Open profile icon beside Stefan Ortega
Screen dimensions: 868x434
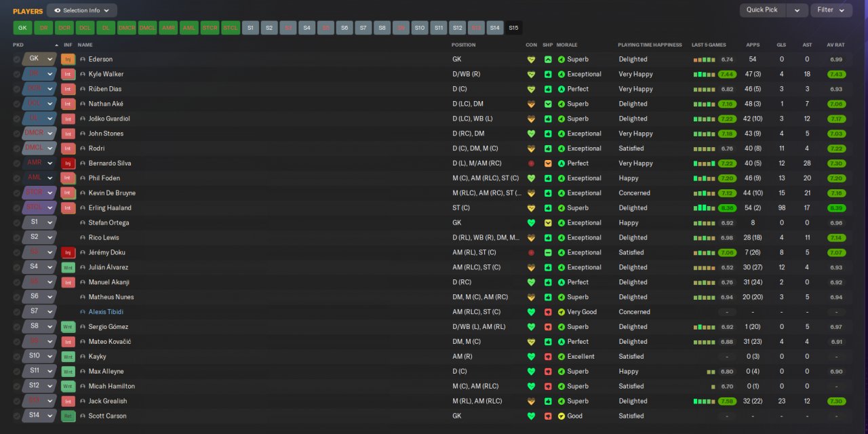point(83,223)
